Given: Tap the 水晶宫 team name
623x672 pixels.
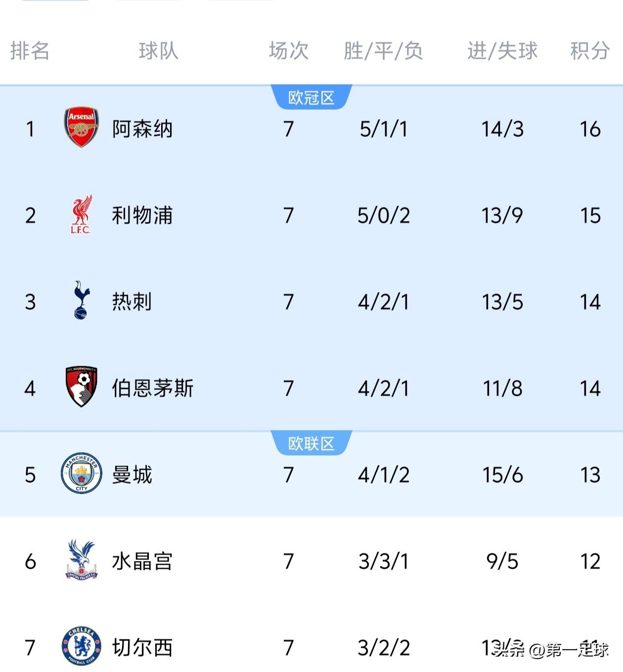Looking at the screenshot, I should point(142,561).
